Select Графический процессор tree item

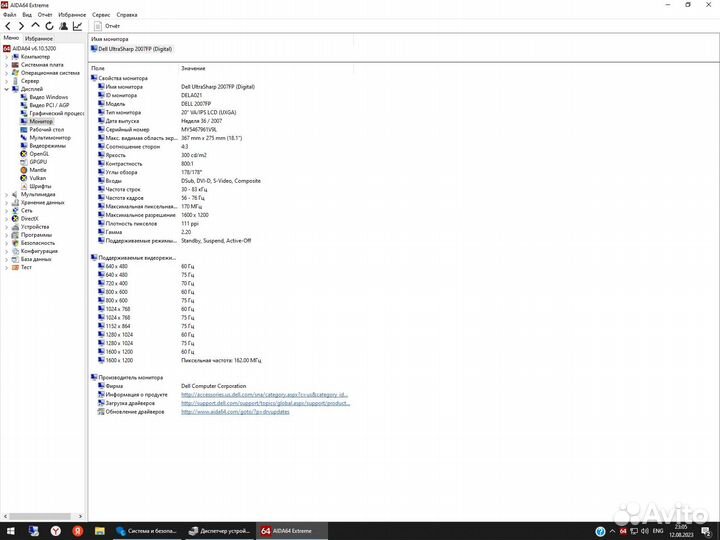52,113
